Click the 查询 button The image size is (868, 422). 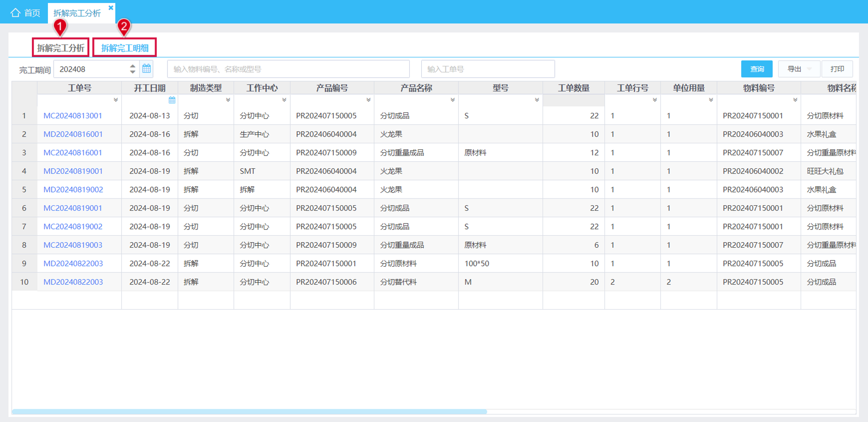pos(757,69)
